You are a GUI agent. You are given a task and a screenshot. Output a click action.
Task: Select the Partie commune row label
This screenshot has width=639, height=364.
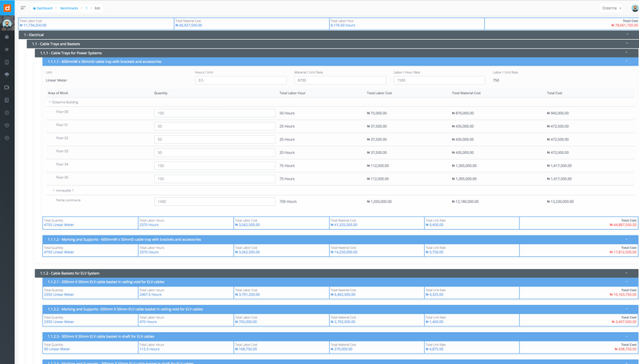tap(68, 200)
